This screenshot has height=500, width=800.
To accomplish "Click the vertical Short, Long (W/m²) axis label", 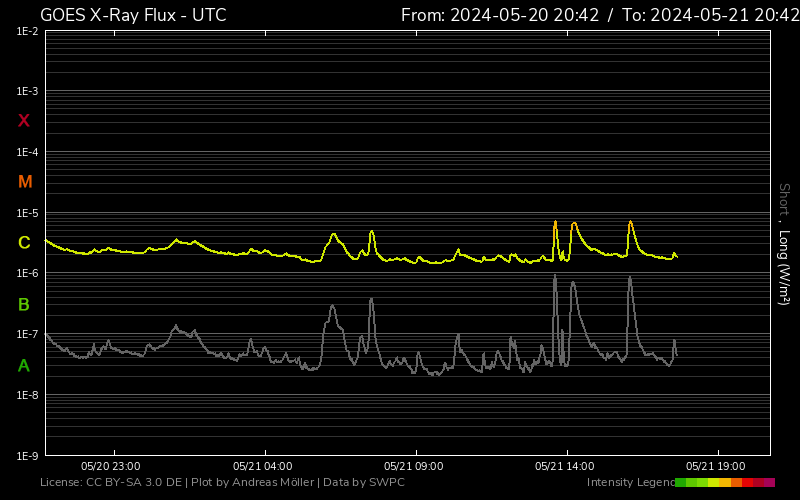I will click(x=783, y=244).
